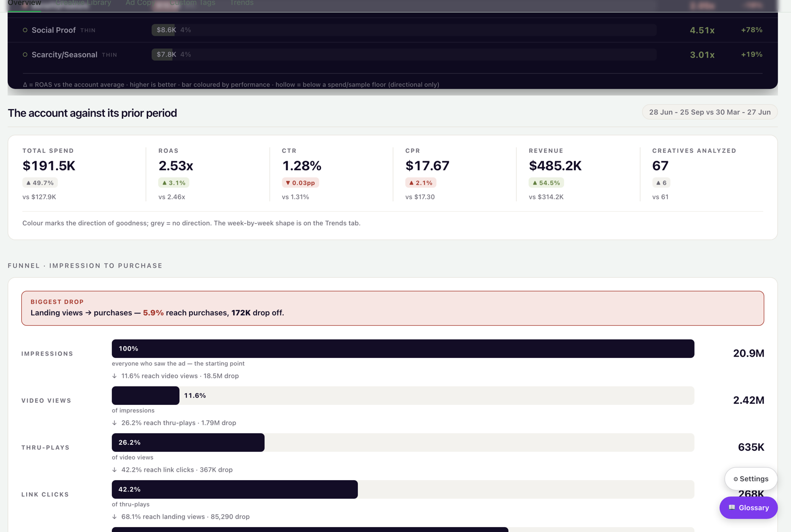The height and width of the screenshot is (532, 791).
Task: Click the 26.2% Thru-Plays funnel bar
Action: pos(188,443)
